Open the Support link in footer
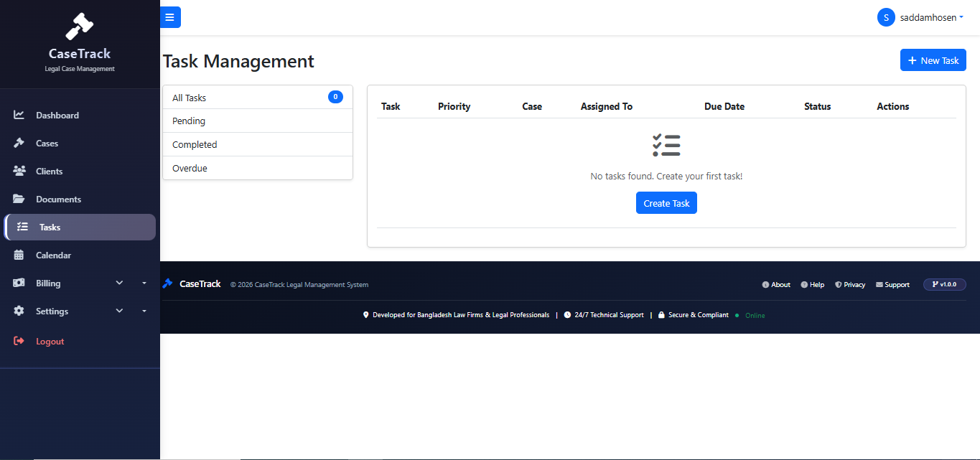The height and width of the screenshot is (460, 980). (892, 285)
